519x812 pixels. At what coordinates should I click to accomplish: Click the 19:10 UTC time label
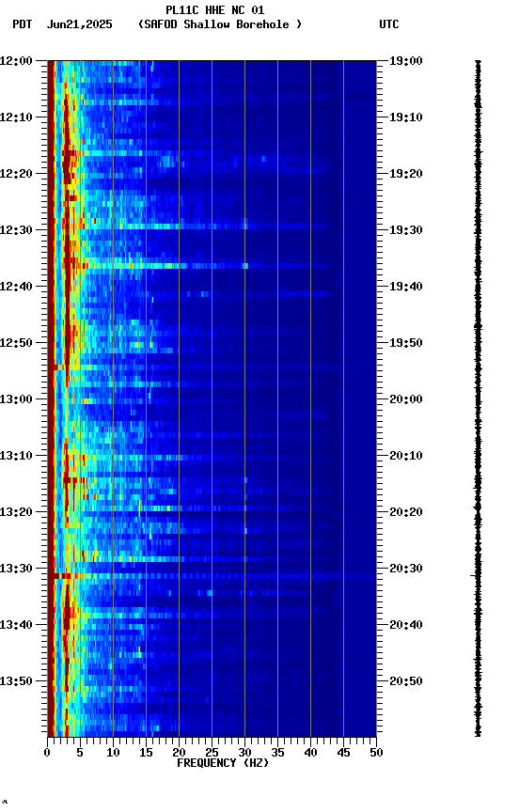pyautogui.click(x=406, y=117)
